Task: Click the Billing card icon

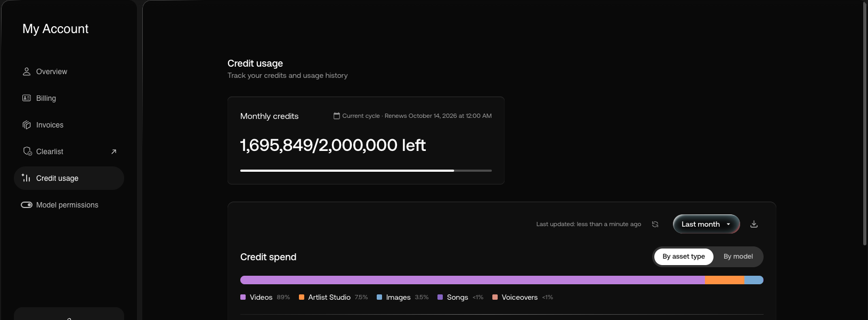Action: pos(27,98)
